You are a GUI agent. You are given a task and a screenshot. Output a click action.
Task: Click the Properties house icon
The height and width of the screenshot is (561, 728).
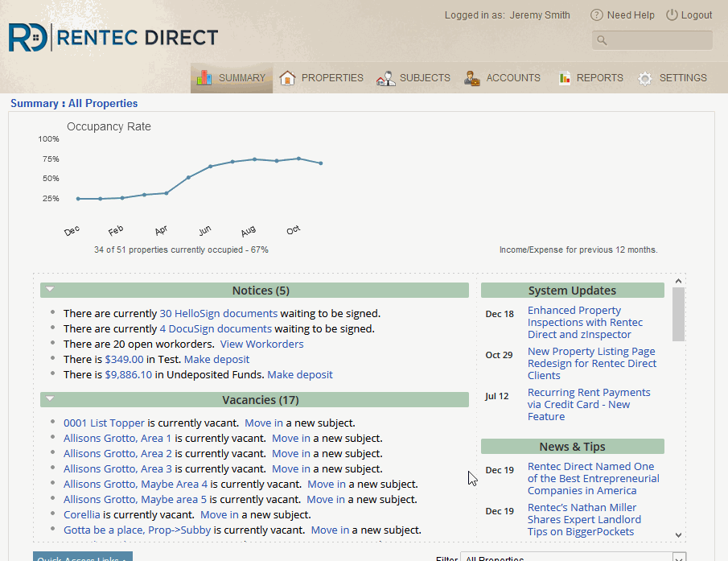point(287,78)
